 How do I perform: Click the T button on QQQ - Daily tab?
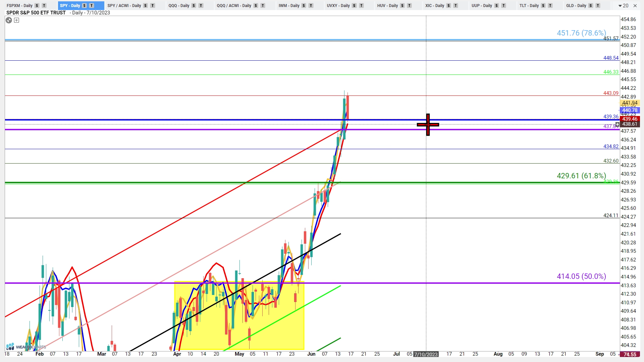click(x=201, y=6)
